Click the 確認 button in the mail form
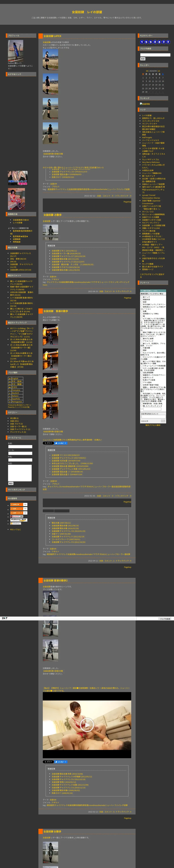Screen dimensions: 174x868 point(11,483)
